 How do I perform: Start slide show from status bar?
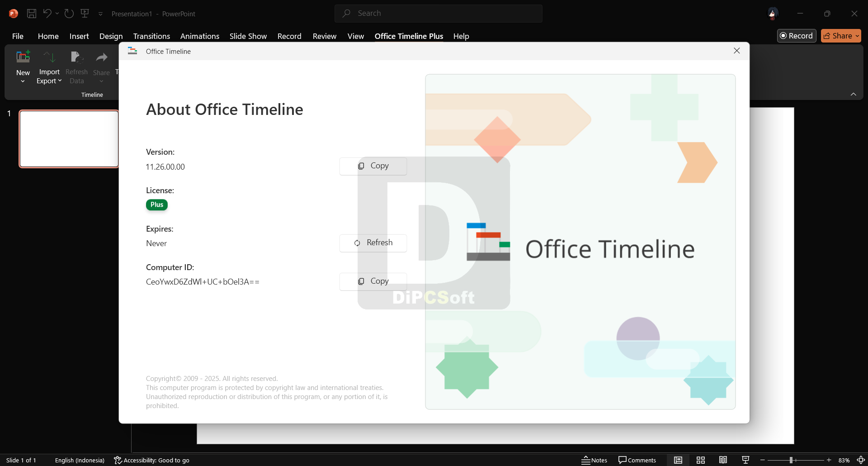(x=745, y=460)
